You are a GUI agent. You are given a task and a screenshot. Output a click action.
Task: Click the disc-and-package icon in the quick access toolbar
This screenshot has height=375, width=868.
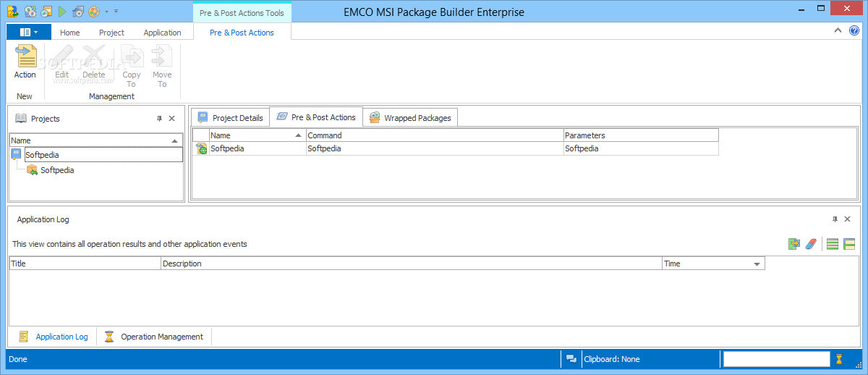[46, 12]
